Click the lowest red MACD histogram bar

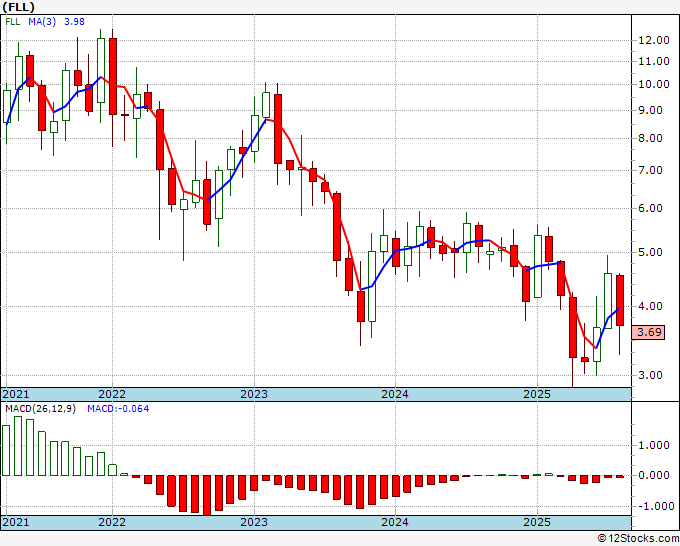coord(207,495)
